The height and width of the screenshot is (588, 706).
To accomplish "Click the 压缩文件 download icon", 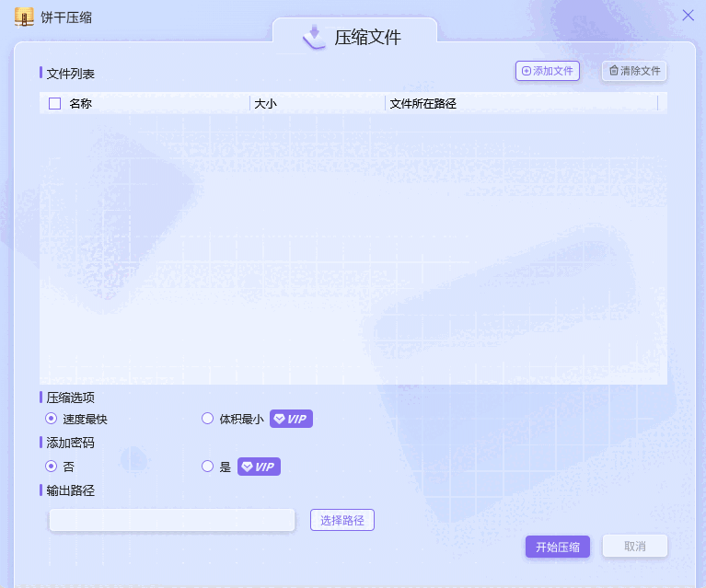I will pos(314,37).
